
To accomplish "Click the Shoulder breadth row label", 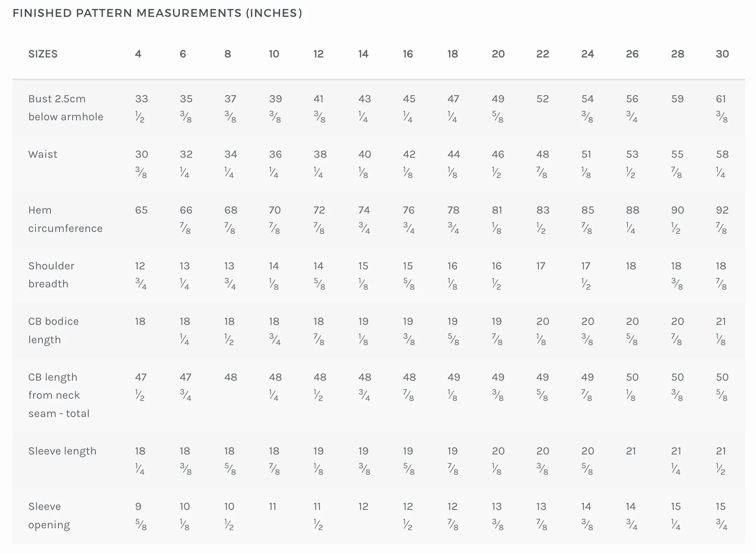I will click(51, 275).
